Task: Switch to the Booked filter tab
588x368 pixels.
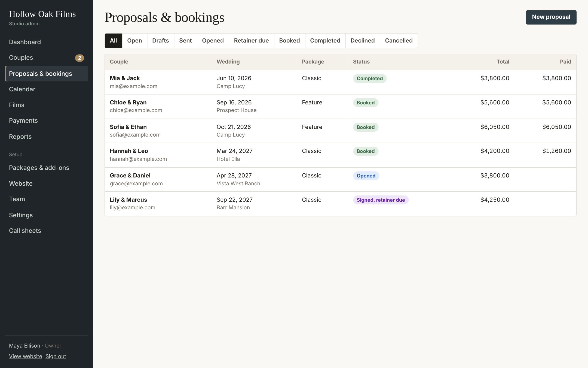Action: click(x=289, y=41)
